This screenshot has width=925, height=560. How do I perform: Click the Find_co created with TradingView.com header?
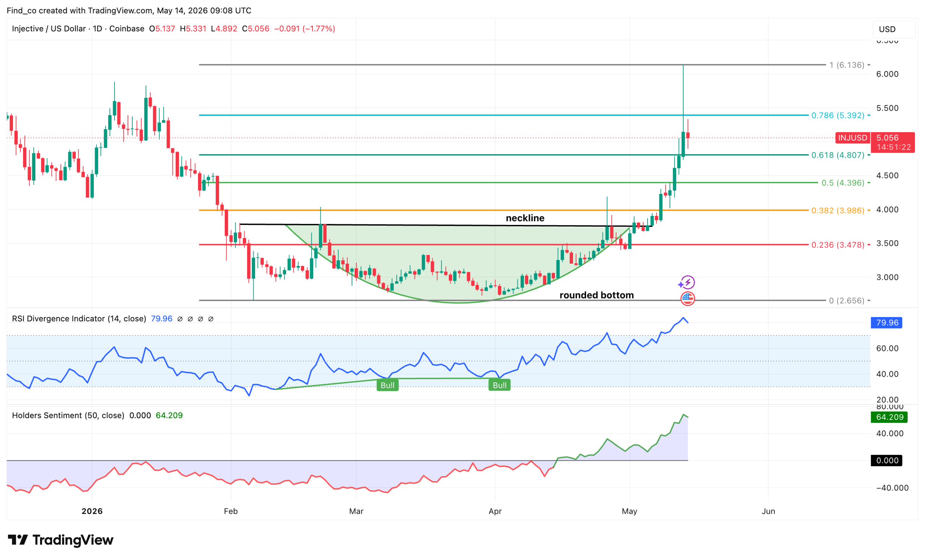129,10
